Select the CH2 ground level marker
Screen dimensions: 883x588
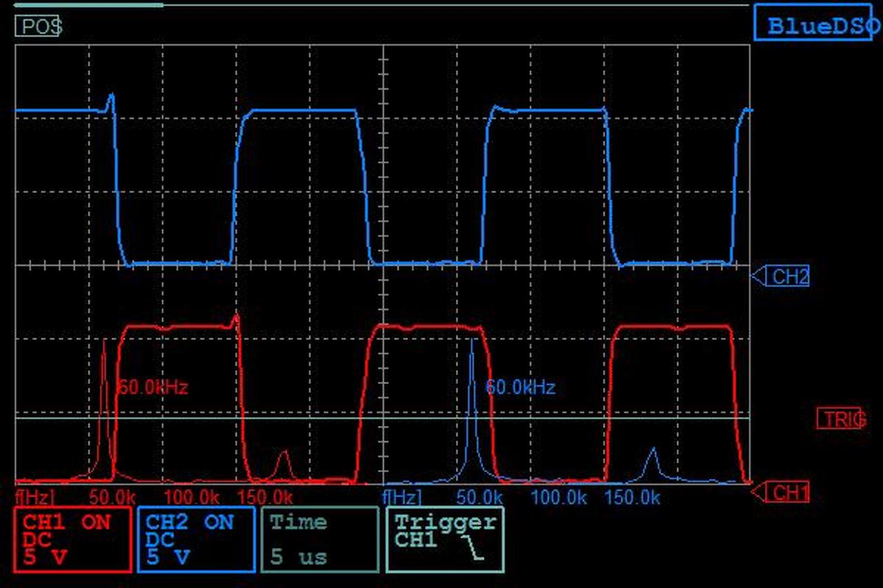(x=780, y=277)
